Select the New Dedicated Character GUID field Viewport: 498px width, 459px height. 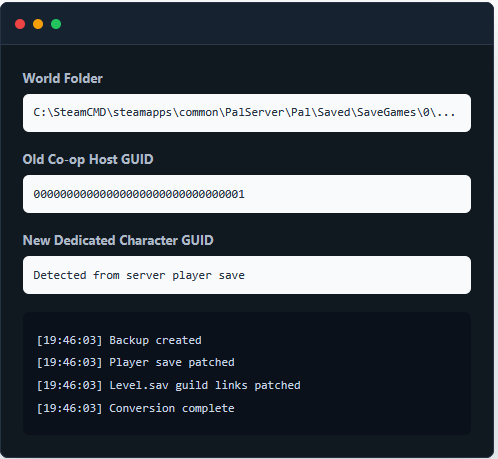[247, 275]
